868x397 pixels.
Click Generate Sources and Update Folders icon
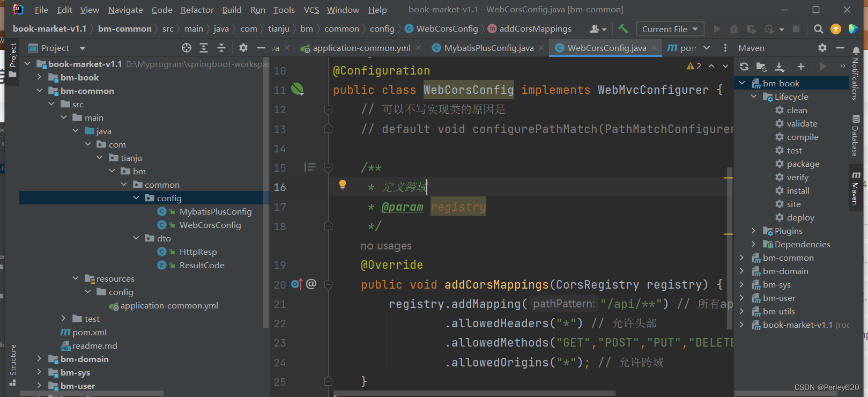pyautogui.click(x=761, y=67)
